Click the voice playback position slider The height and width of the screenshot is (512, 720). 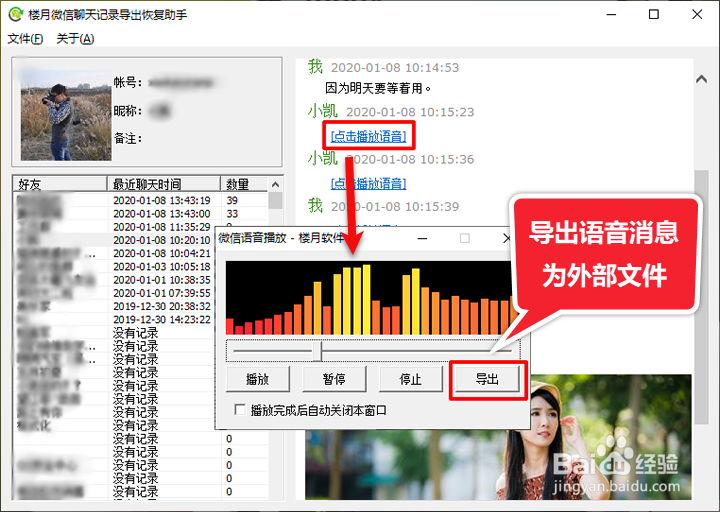(x=318, y=351)
